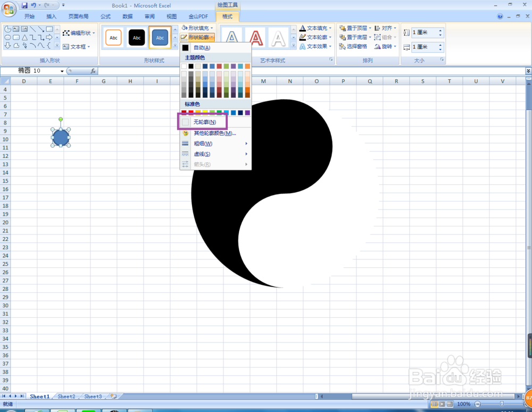Click the Name Box showing 椭圆 10
532x412 pixels.
click(30, 71)
